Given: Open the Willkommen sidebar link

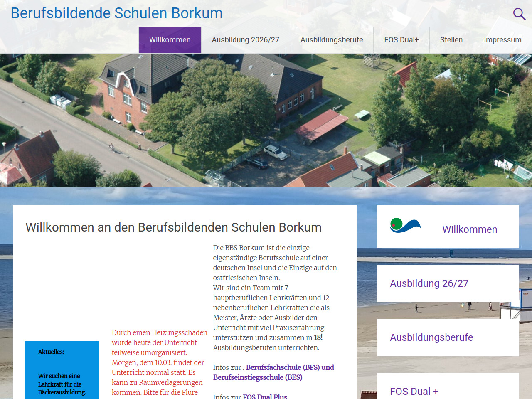Looking at the screenshot, I should [469, 229].
